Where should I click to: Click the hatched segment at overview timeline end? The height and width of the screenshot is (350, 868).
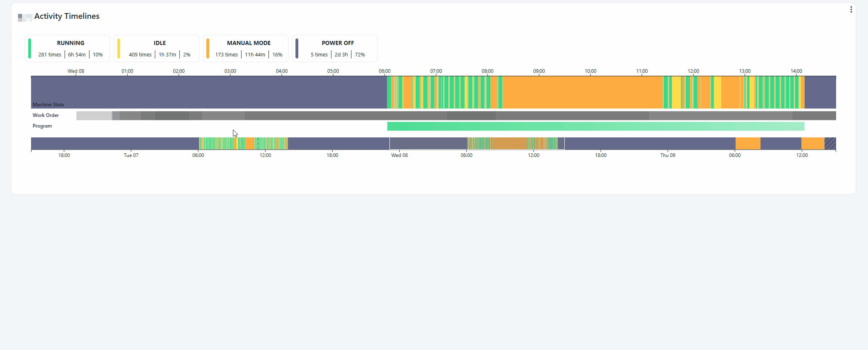tap(830, 144)
